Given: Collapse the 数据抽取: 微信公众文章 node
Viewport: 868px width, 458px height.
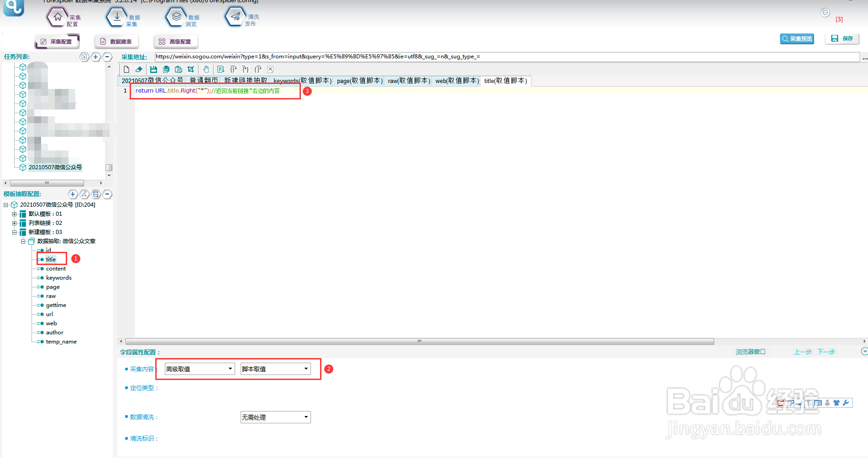Looking at the screenshot, I should point(23,241).
